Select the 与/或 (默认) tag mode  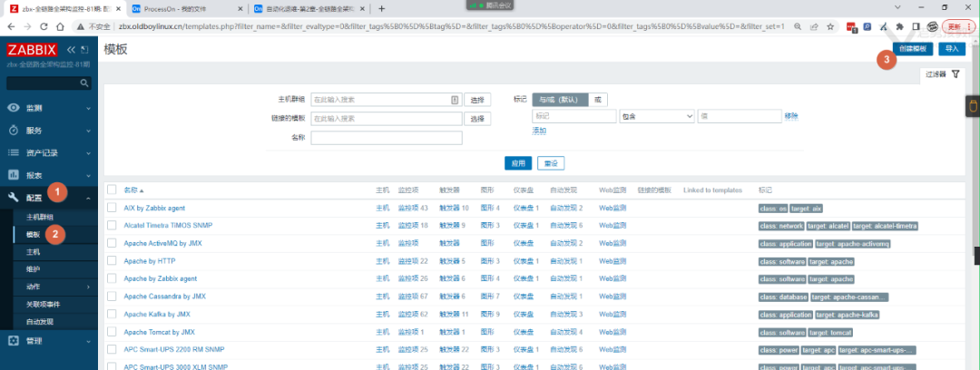[x=560, y=100]
